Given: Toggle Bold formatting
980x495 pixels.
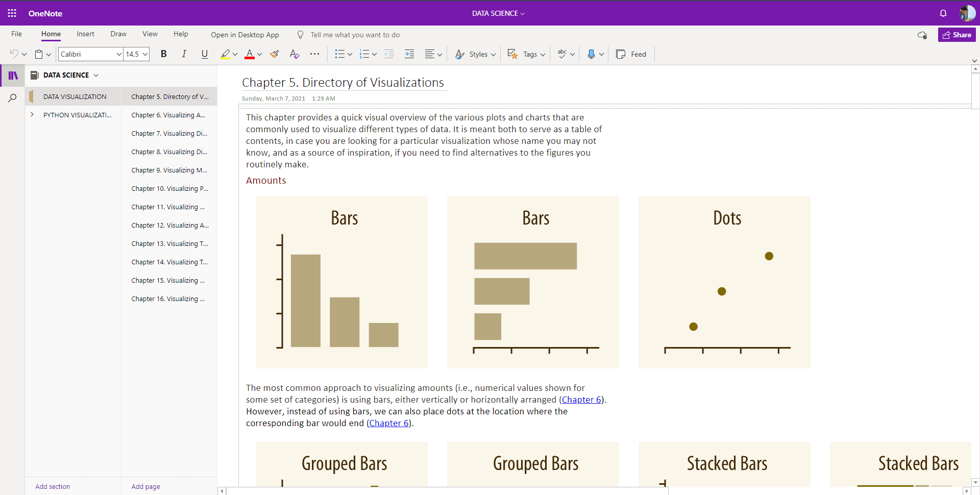Looking at the screenshot, I should [x=163, y=54].
